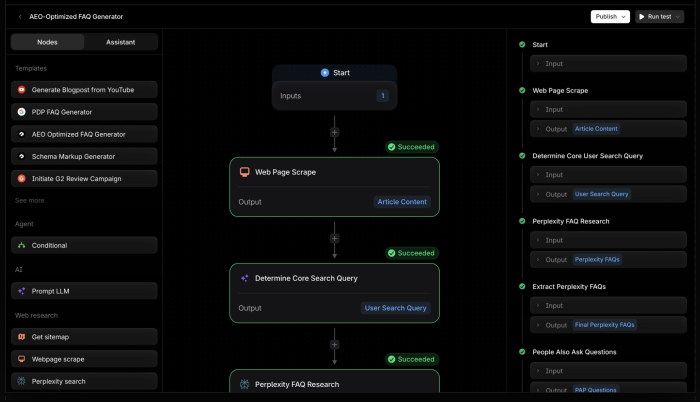The image size is (700, 402).
Task: Click the Get sitemap node icon
Action: coord(21,336)
